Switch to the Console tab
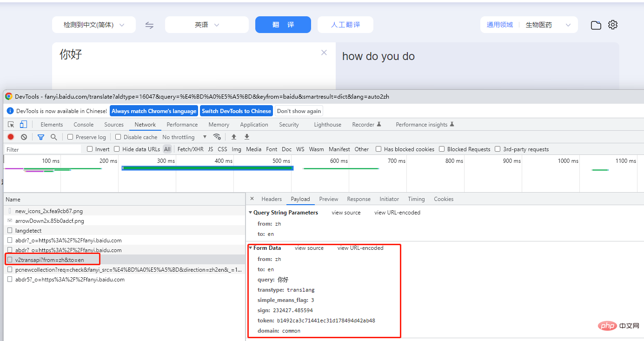 click(84, 125)
